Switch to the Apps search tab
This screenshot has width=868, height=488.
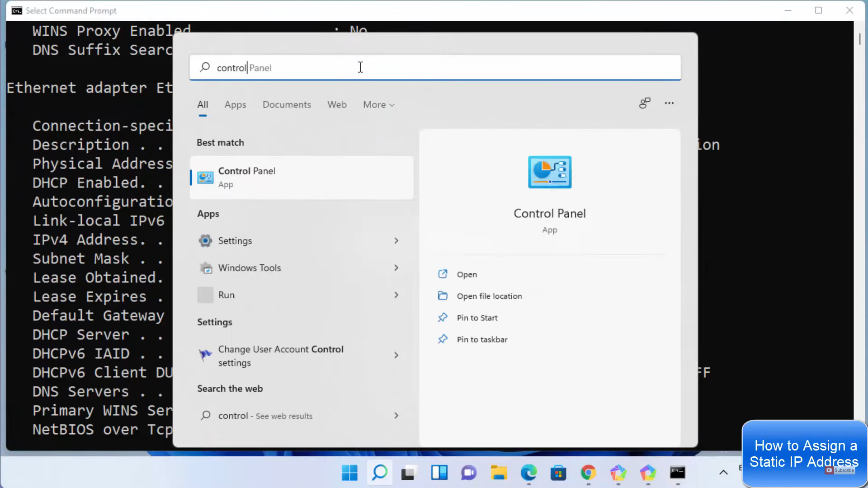(235, 105)
